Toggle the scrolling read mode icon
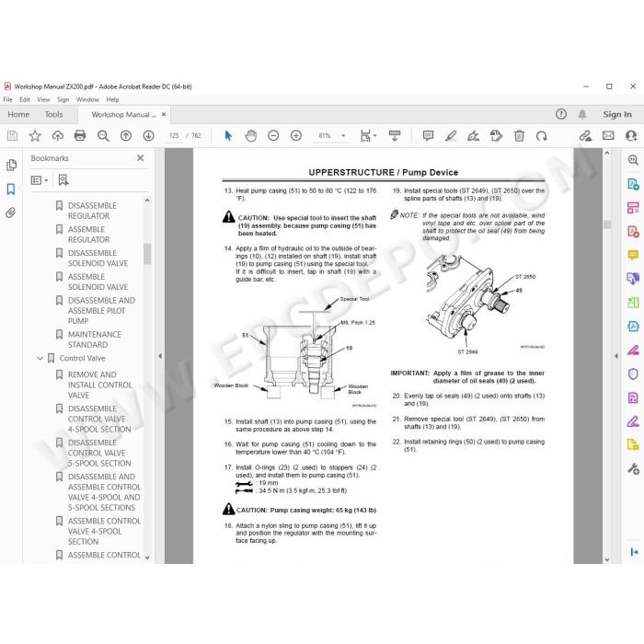This screenshot has height=644, width=644. click(395, 136)
